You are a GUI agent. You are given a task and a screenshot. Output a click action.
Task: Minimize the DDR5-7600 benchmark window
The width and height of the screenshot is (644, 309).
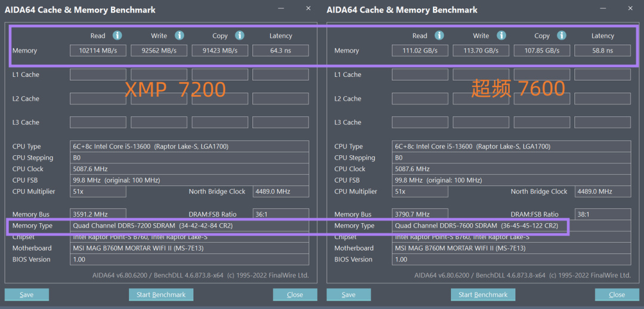(603, 8)
